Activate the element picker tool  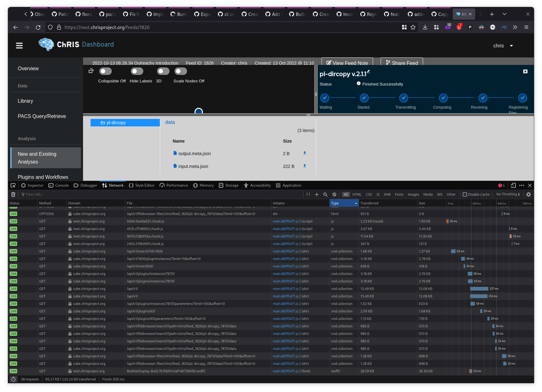click(x=13, y=185)
